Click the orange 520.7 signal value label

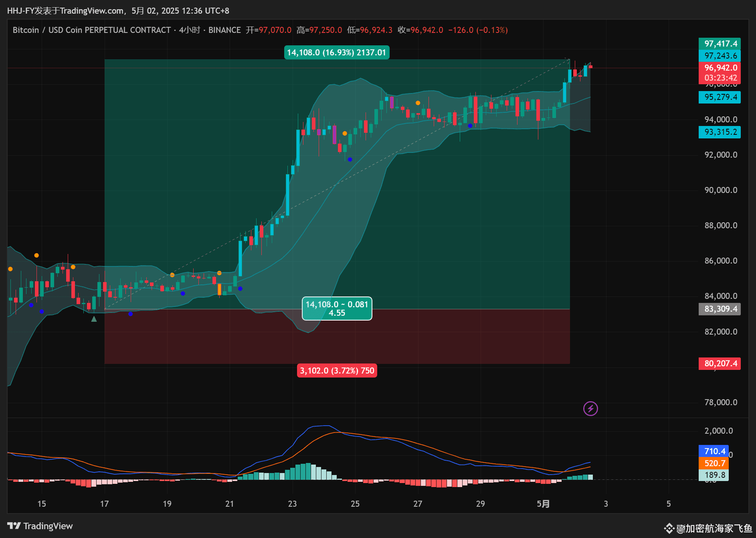pyautogui.click(x=714, y=463)
